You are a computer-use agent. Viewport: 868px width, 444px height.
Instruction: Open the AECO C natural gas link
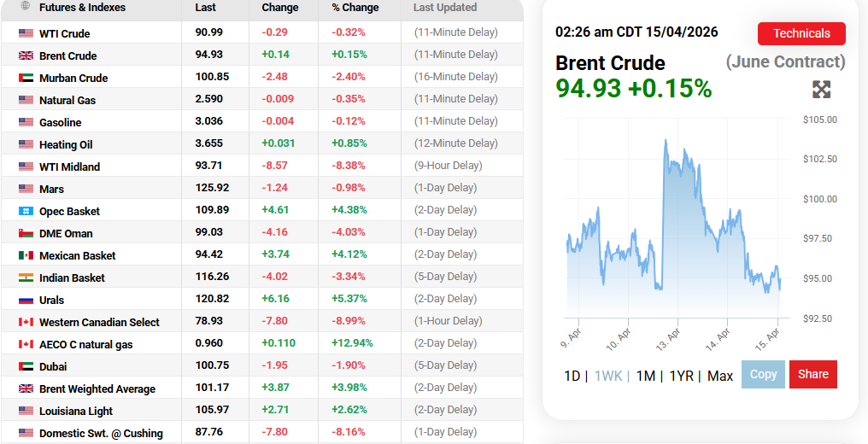(x=85, y=344)
